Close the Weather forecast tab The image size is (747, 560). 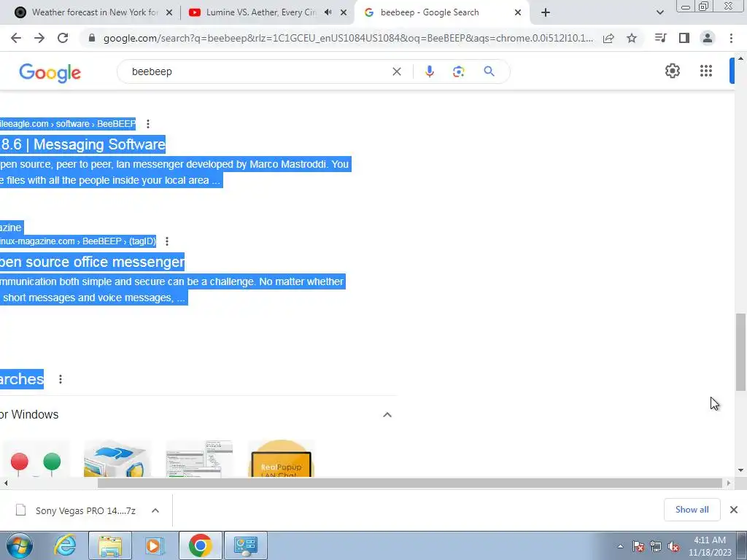click(x=169, y=12)
